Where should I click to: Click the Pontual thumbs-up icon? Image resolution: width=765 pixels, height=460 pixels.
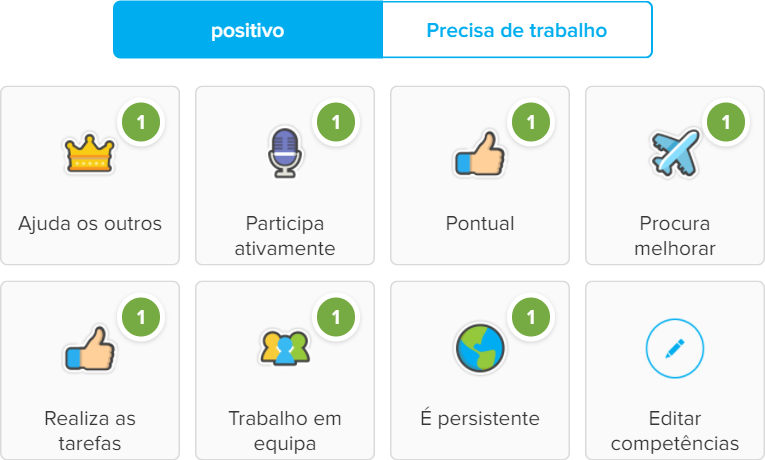coord(480,154)
